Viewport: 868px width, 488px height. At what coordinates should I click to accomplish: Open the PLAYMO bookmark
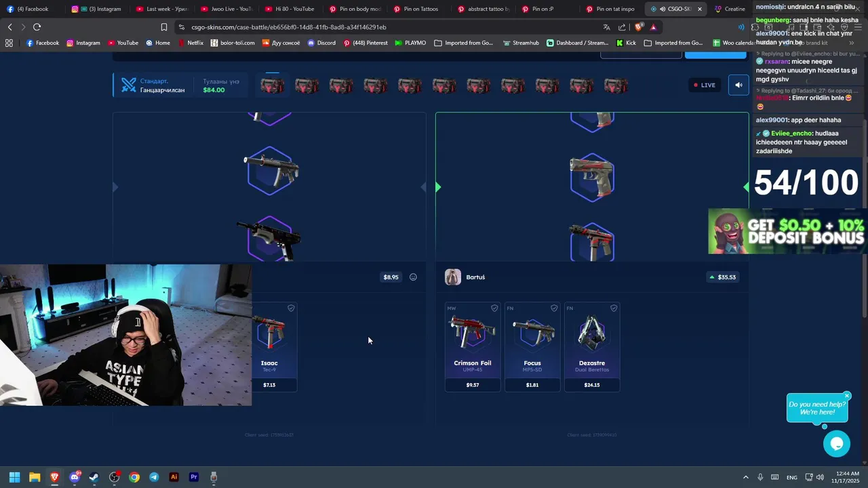pyautogui.click(x=410, y=43)
